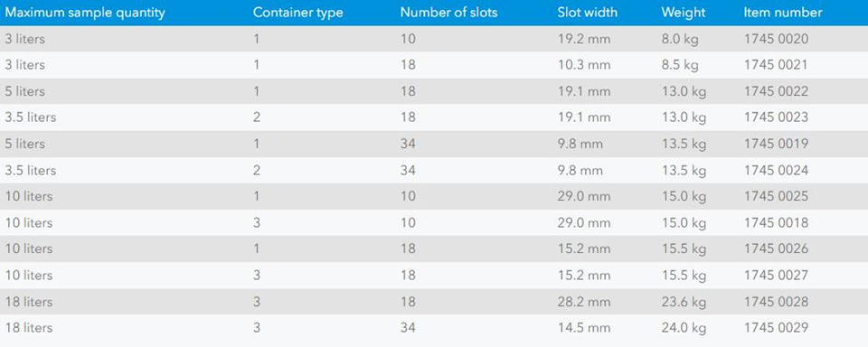Click the 24.0 kg weight cell
This screenshot has width=868, height=347.
click(x=684, y=328)
